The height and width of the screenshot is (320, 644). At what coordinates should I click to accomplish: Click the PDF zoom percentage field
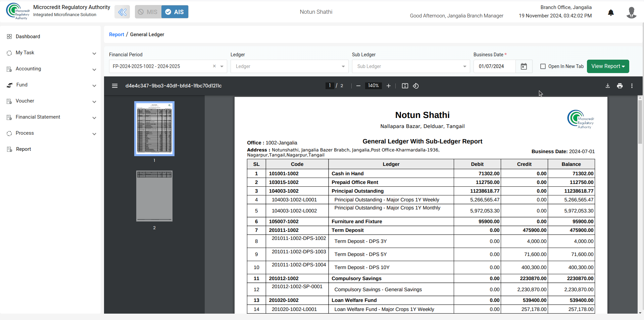pyautogui.click(x=373, y=86)
